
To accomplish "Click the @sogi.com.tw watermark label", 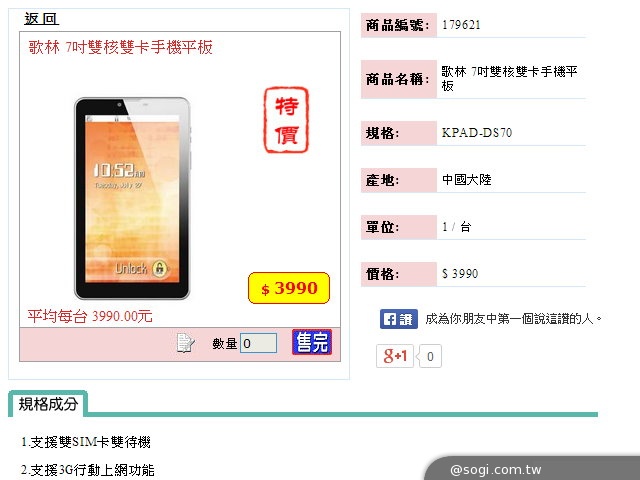I will point(496,469).
